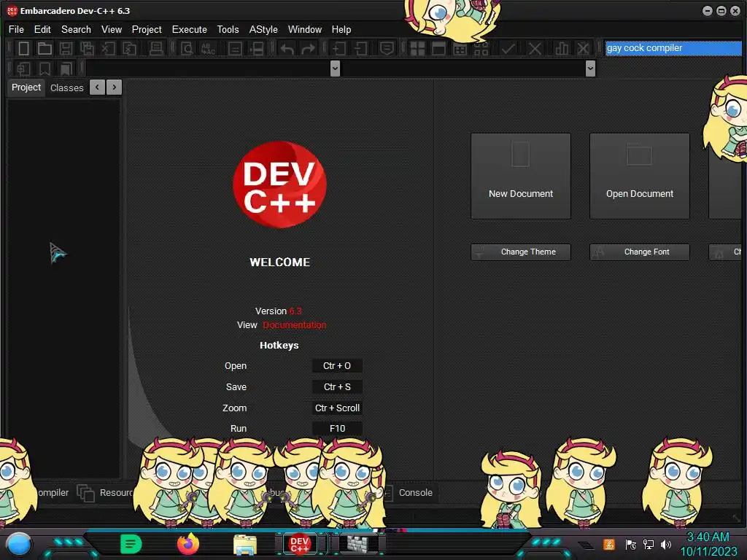Expand the first class browser dropdown
747x560 pixels.
(x=335, y=69)
